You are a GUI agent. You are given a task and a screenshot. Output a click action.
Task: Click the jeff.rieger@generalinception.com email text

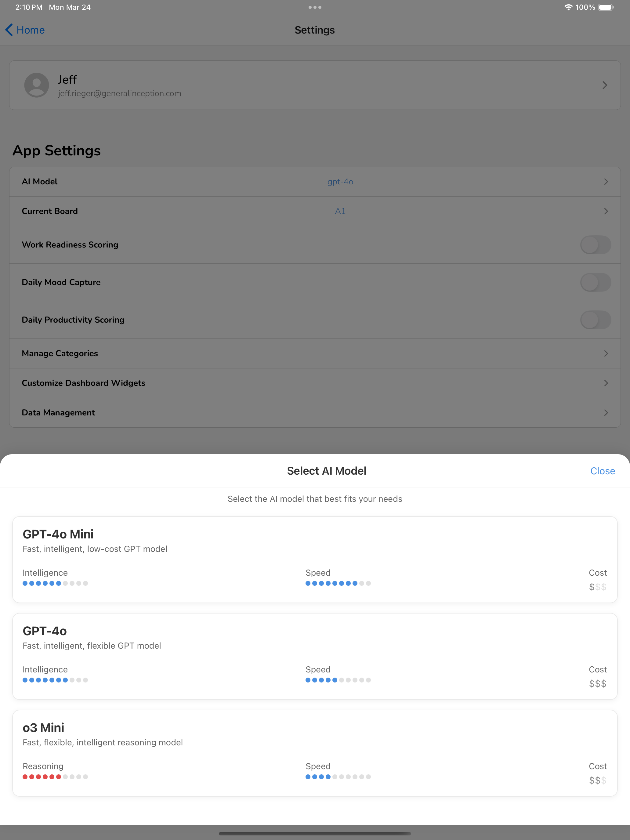[x=120, y=93]
